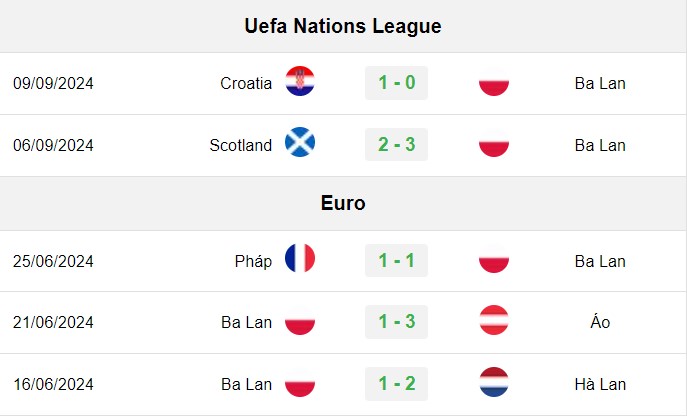Click the Scotland team name

(241, 145)
